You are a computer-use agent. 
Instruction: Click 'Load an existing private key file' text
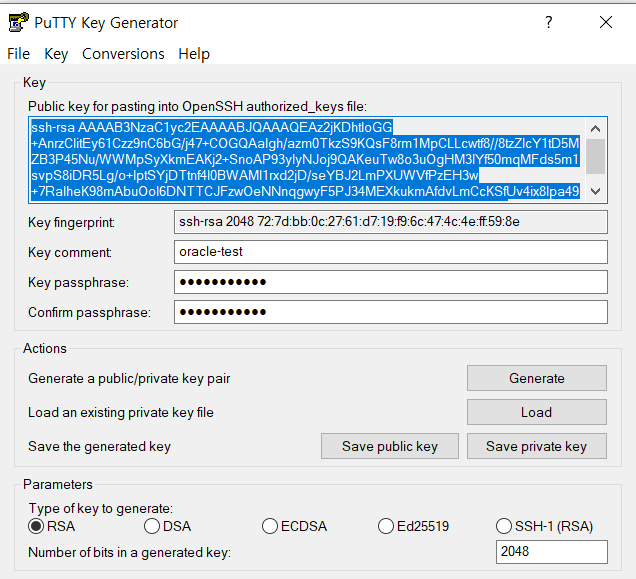(x=121, y=413)
